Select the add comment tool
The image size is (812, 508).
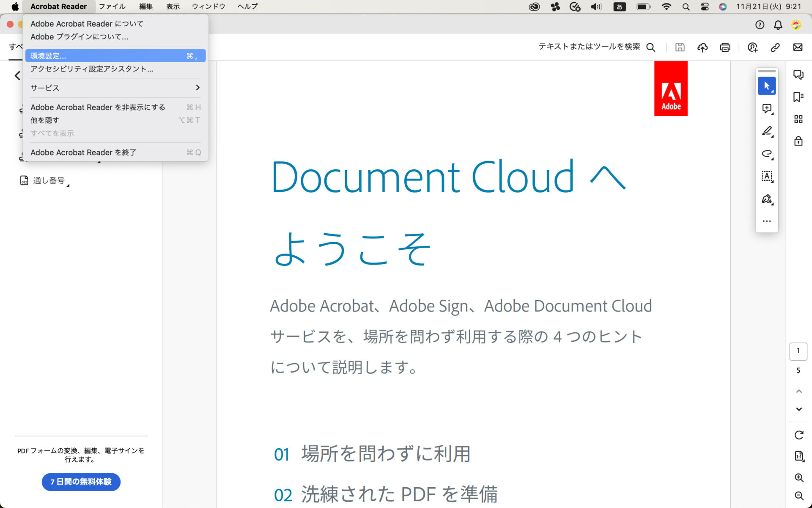pyautogui.click(x=767, y=109)
